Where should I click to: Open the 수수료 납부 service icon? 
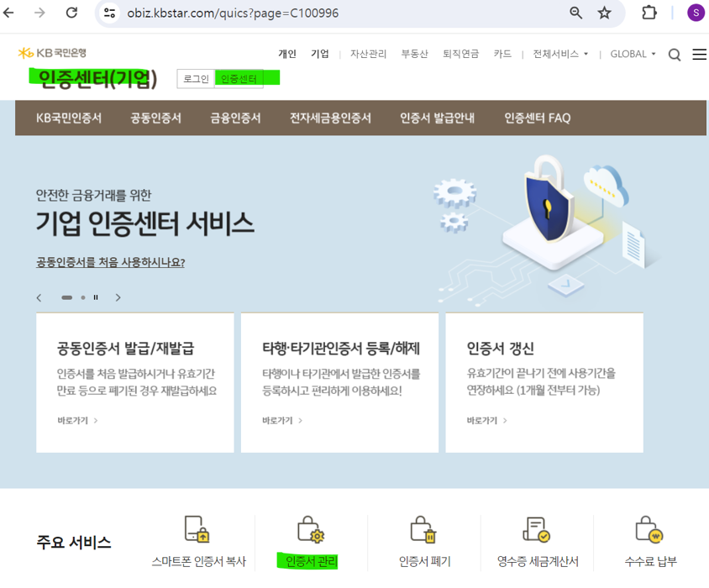(649, 530)
